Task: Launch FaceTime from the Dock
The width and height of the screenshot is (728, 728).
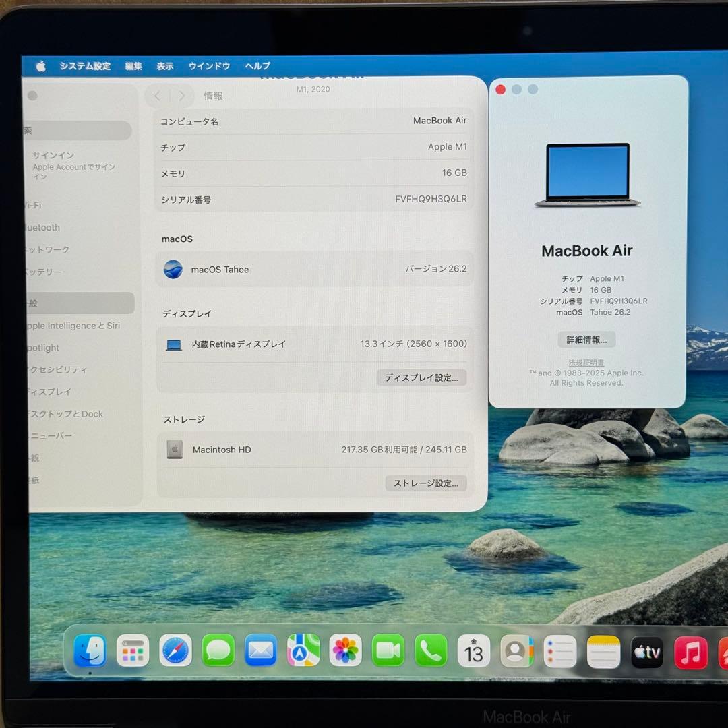Action: (388, 650)
